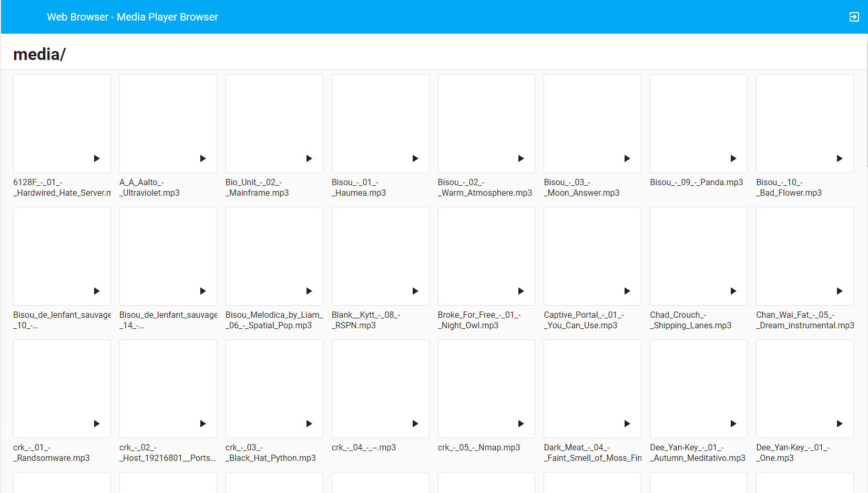The width and height of the screenshot is (868, 493).
Task: Open thumbnail of Broke_For_Free Night_Owl.mp3
Action: click(x=486, y=256)
